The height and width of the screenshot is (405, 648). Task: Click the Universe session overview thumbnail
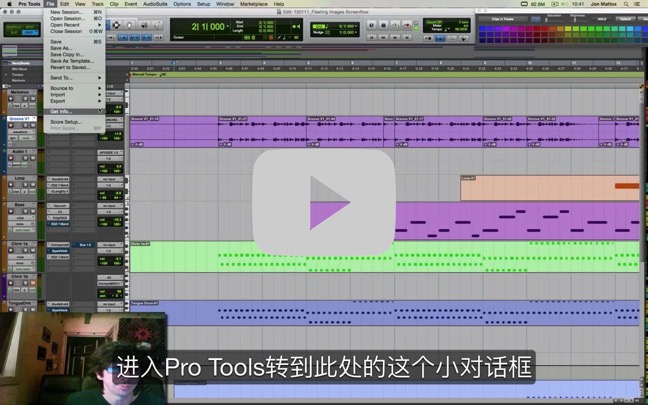(x=10, y=51)
